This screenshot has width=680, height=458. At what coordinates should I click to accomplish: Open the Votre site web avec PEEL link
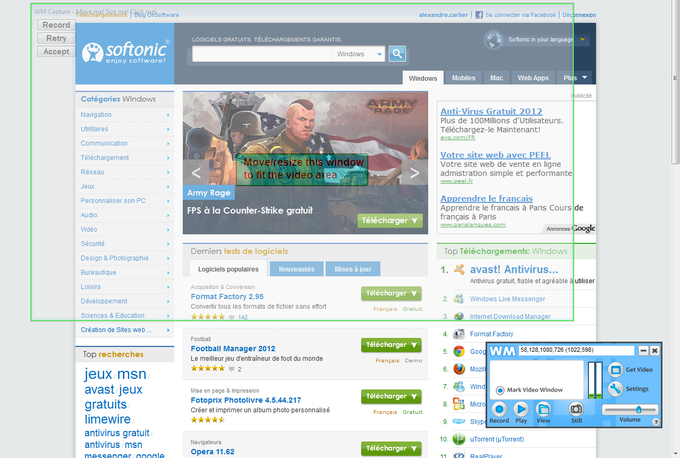coord(495,155)
